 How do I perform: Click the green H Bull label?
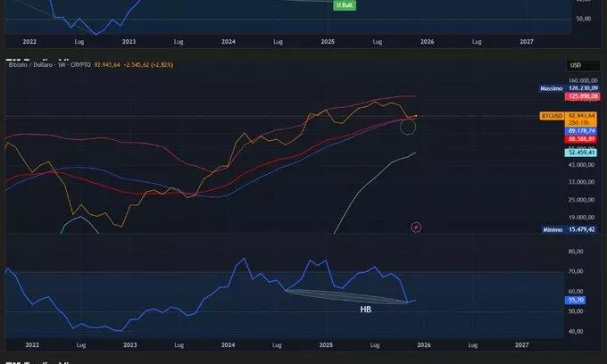(x=345, y=5)
